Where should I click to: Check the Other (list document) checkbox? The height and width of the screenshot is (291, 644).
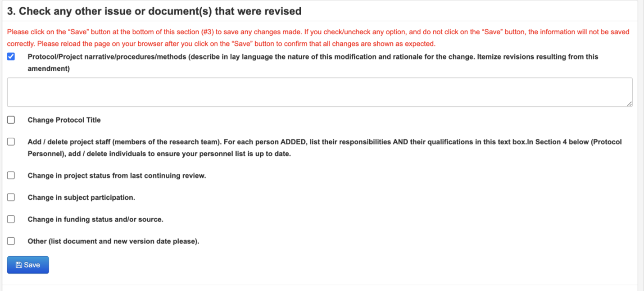coord(11,241)
